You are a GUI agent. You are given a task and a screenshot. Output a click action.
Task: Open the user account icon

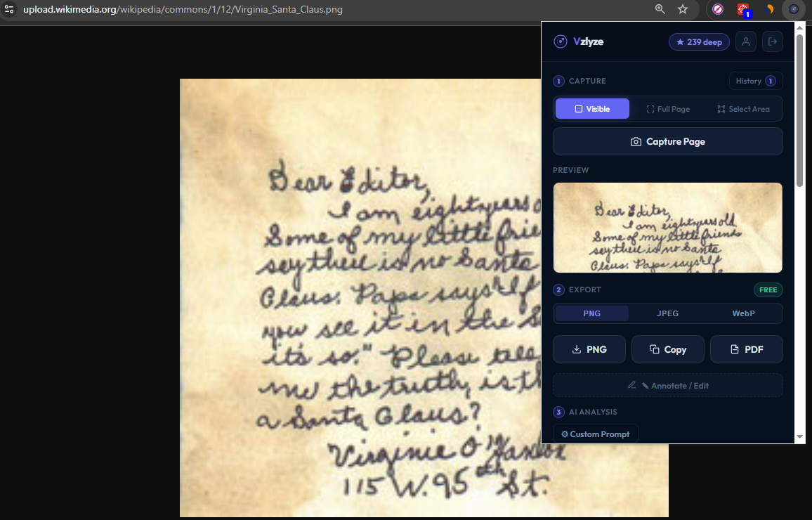click(x=746, y=41)
